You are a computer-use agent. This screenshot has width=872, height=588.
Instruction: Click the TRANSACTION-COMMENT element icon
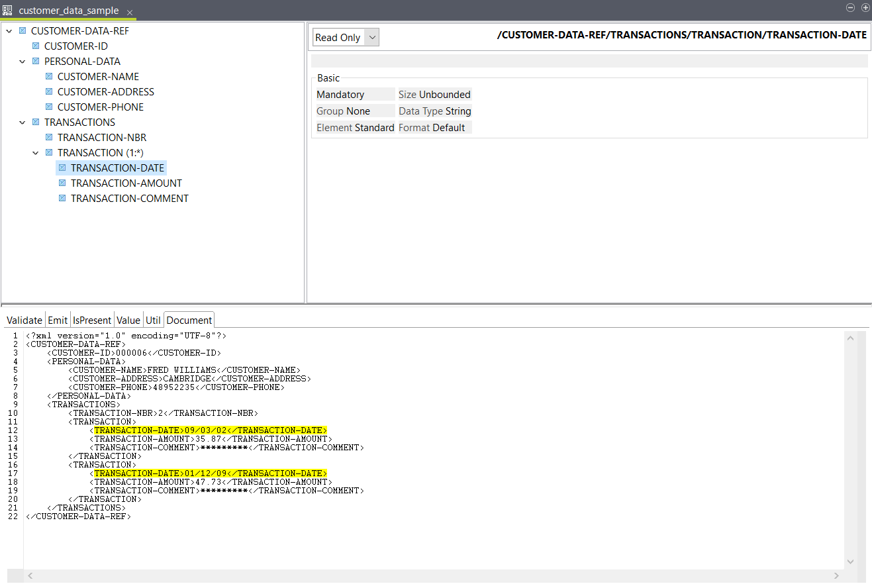pos(62,199)
